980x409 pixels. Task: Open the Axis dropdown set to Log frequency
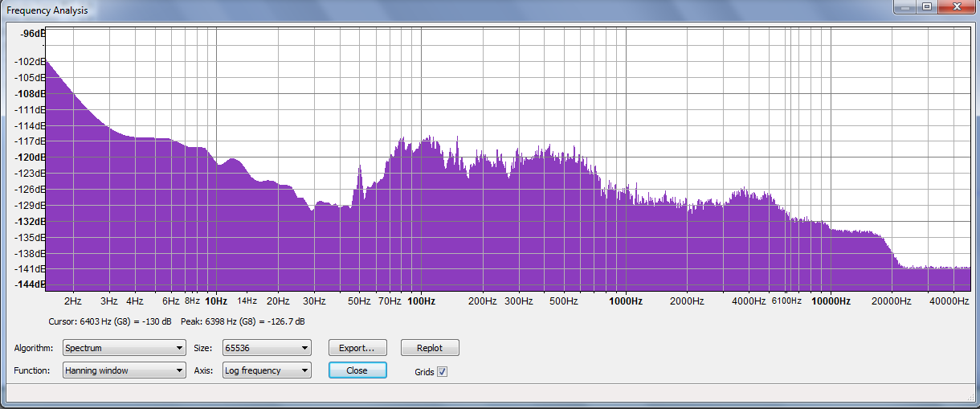tap(266, 370)
